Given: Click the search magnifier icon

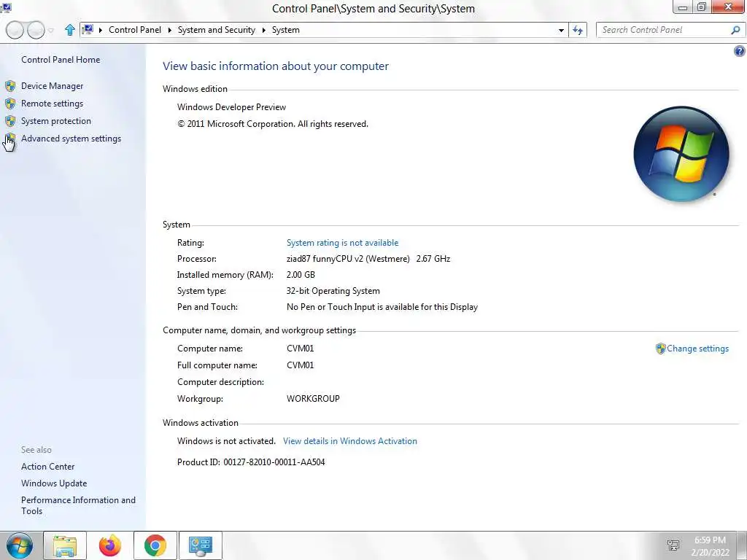Looking at the screenshot, I should pyautogui.click(x=735, y=30).
